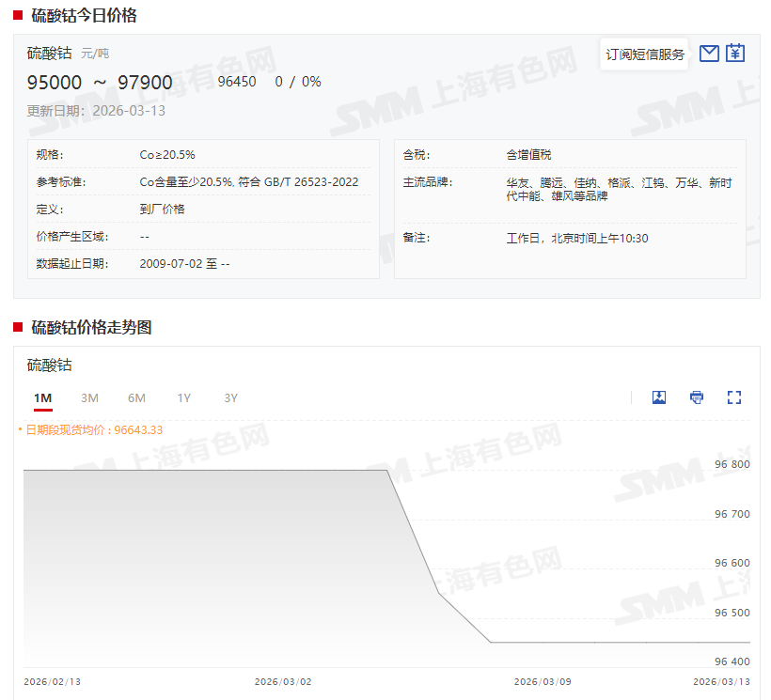Select the 1M time range tab
The height and width of the screenshot is (700, 771).
42,398
